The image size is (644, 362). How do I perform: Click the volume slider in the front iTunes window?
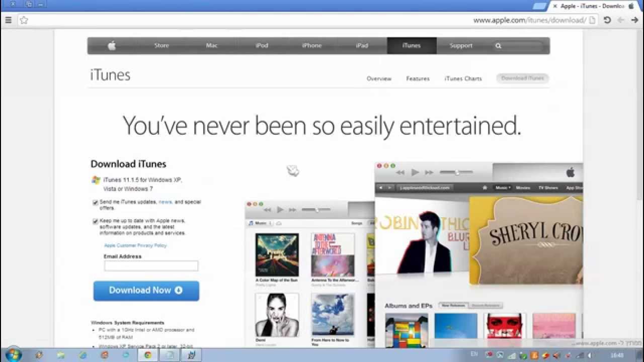[x=456, y=172]
